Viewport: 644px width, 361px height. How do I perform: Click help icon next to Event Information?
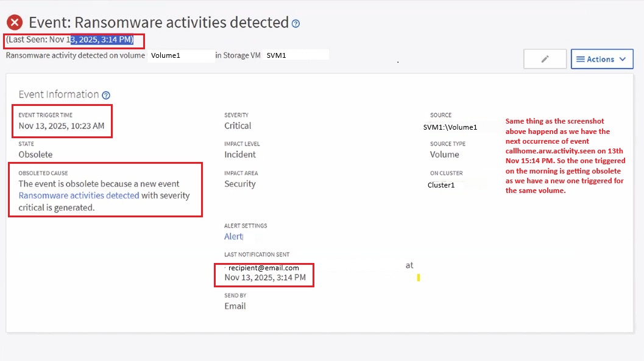pos(106,95)
